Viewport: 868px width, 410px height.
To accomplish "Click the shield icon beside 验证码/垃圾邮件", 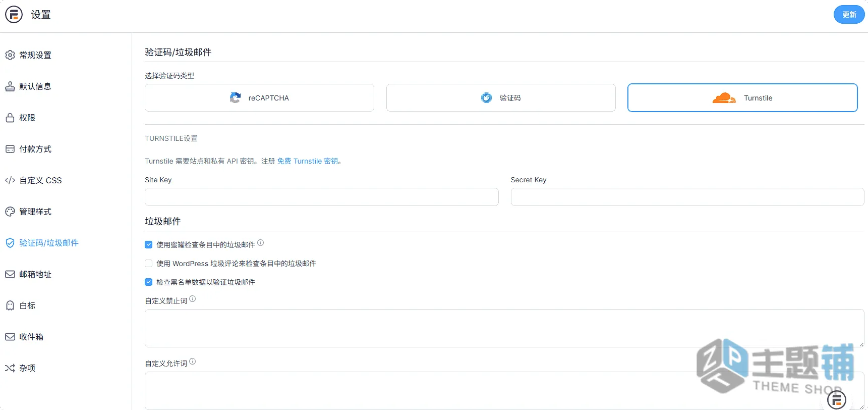I will (x=10, y=243).
